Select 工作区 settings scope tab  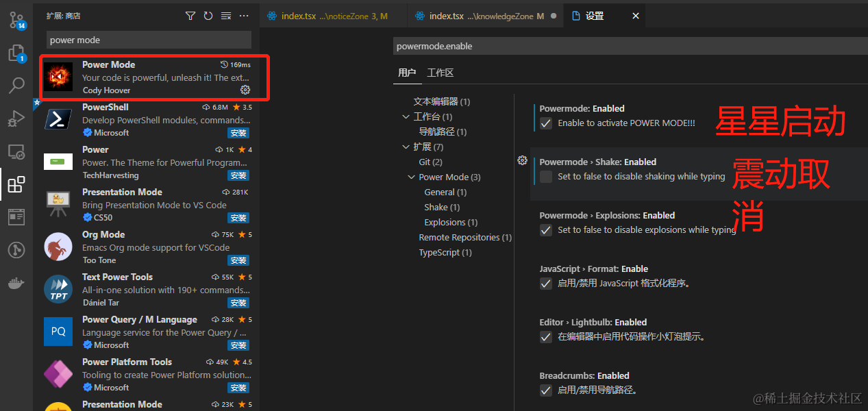coord(441,73)
